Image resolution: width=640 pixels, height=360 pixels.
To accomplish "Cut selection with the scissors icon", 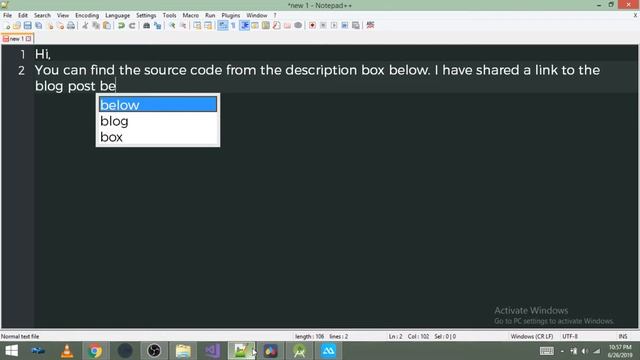I will pos(85,25).
